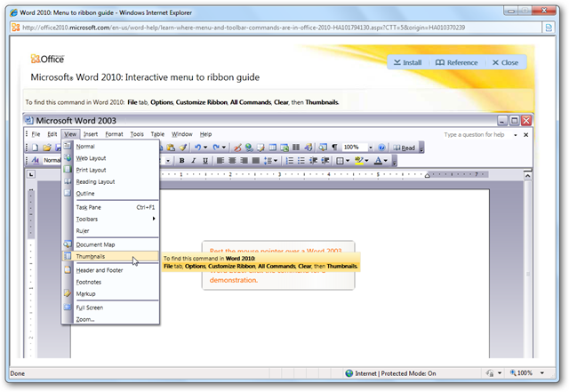Align text right
The height and width of the screenshot is (392, 569).
pyautogui.click(x=244, y=160)
